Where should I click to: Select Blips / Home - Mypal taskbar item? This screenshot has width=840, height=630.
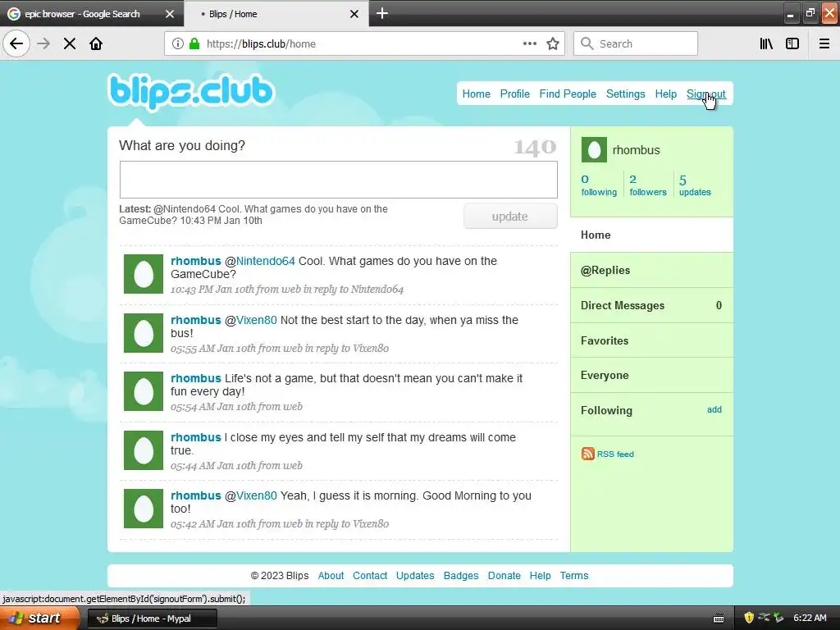(x=152, y=619)
